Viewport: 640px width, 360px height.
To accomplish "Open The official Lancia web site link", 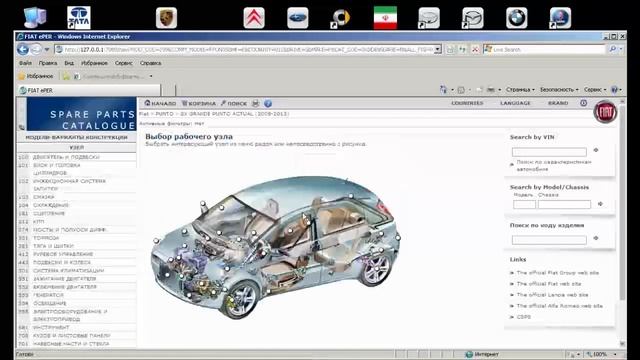I will [x=552, y=295].
